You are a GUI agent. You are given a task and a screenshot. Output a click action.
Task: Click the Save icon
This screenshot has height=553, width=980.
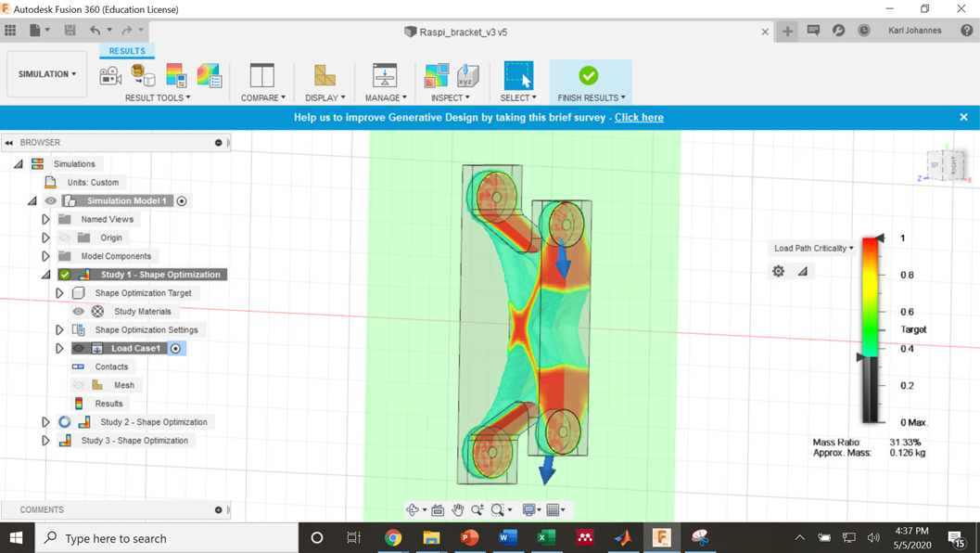[70, 30]
